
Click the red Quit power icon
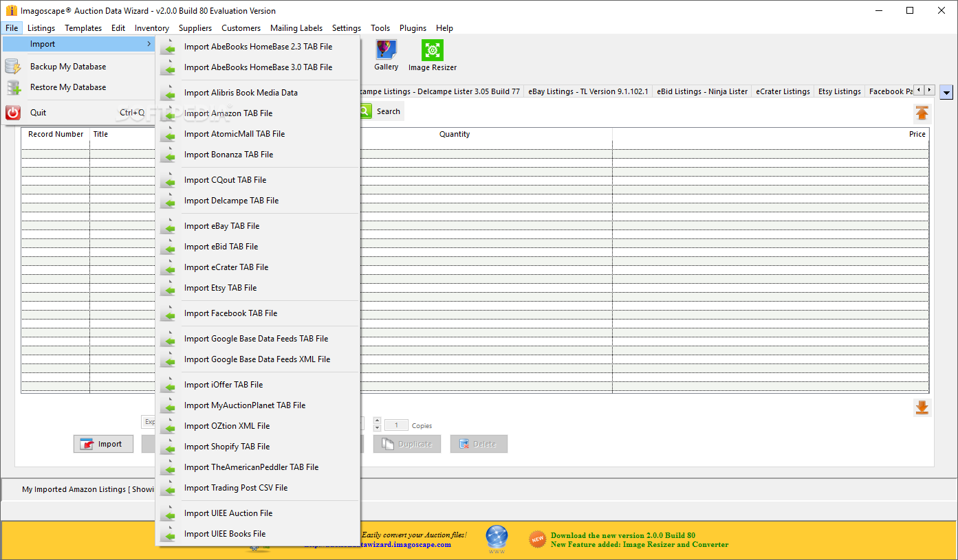[13, 113]
